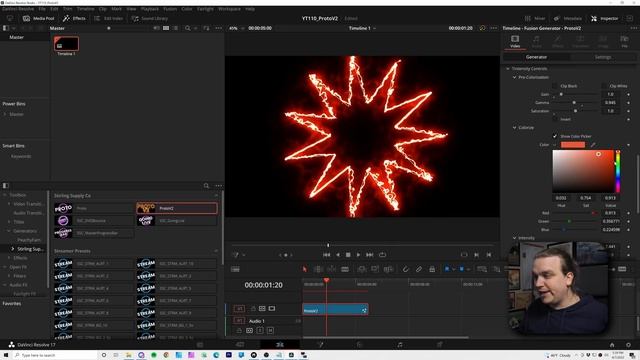The image size is (640, 360).
Task: Click the blue Marker icon in timeline toolbar
Action: click(x=462, y=269)
